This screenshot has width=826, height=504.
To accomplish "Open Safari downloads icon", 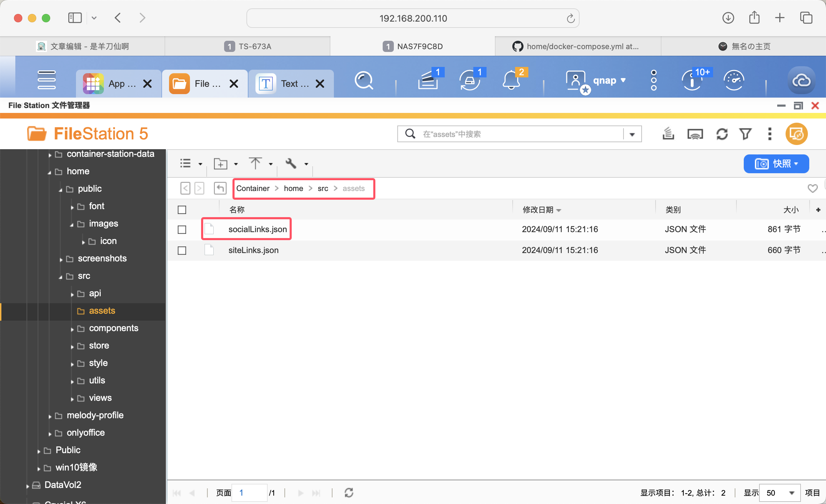I will [x=728, y=18].
